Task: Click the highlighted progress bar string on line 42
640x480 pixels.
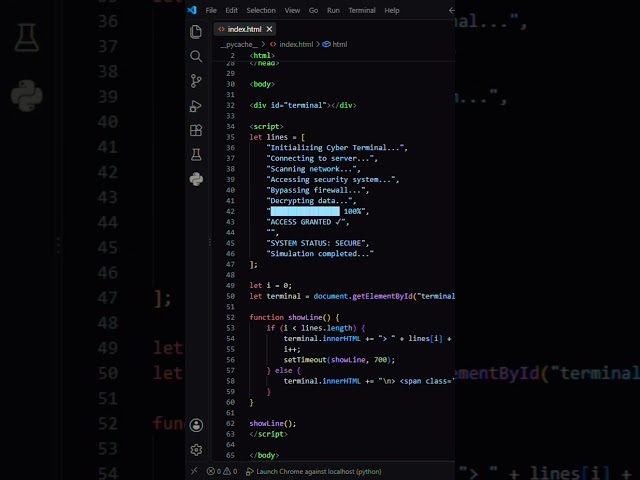Action: pyautogui.click(x=318, y=211)
